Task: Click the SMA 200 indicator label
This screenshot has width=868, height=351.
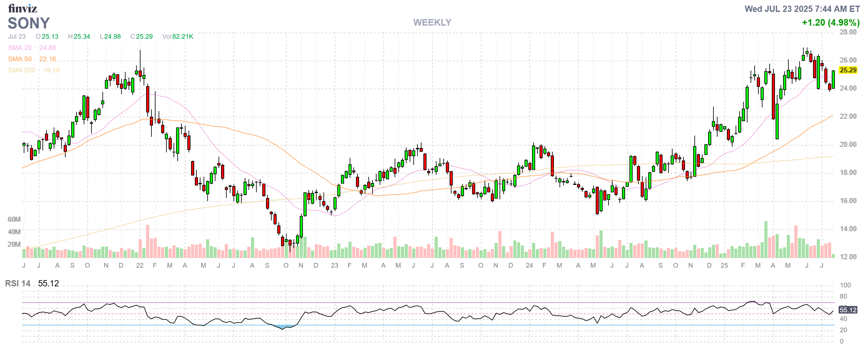Action: point(22,70)
